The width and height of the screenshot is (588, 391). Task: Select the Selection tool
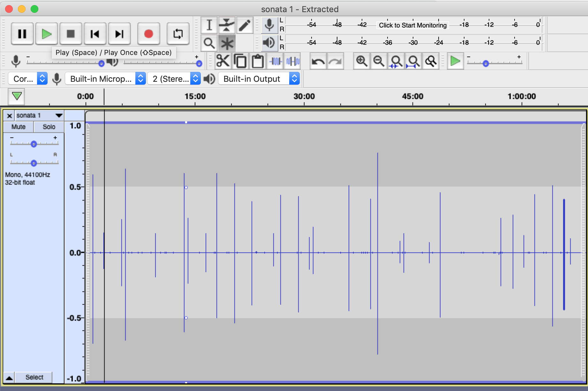(x=209, y=25)
